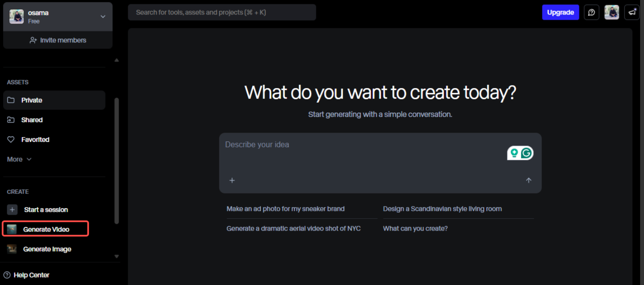Open the Help Center
The height and width of the screenshot is (285, 644).
click(31, 275)
